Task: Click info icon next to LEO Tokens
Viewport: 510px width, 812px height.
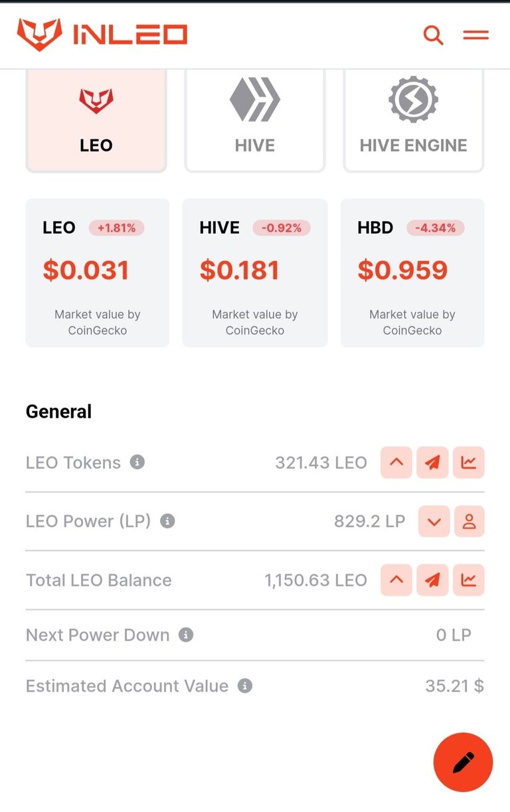Action: point(137,462)
